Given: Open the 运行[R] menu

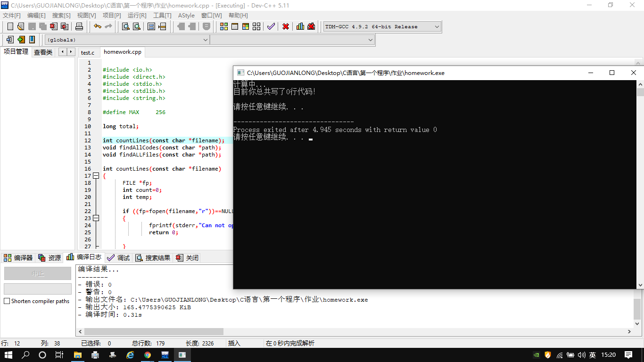Looking at the screenshot, I should [x=137, y=16].
